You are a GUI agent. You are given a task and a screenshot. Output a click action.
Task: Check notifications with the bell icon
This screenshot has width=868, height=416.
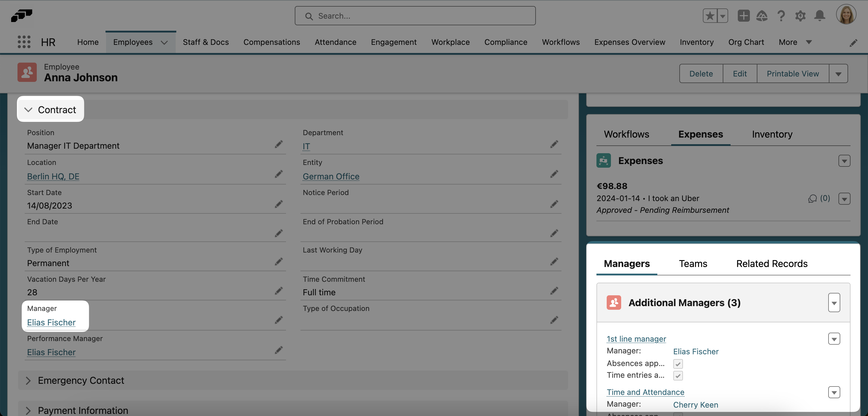[x=820, y=16]
